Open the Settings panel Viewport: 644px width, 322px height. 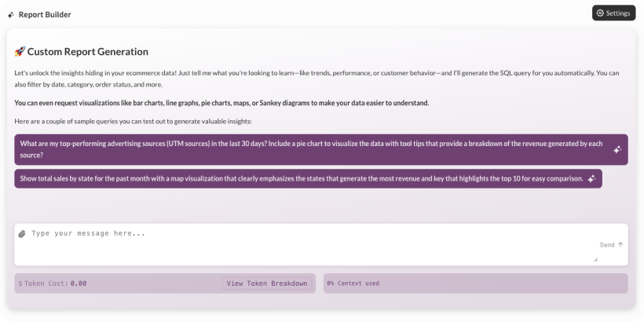(x=613, y=13)
